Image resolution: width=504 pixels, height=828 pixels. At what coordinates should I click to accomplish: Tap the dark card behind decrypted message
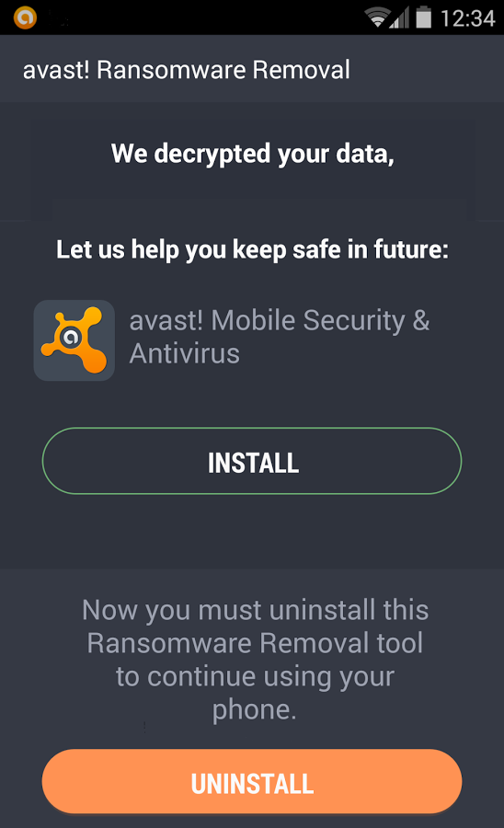pyautogui.click(x=253, y=170)
